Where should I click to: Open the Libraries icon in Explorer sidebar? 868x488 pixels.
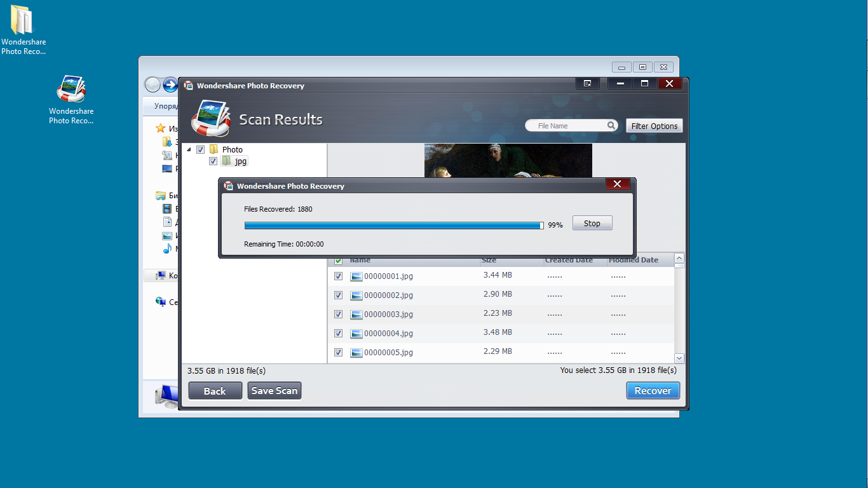click(161, 195)
